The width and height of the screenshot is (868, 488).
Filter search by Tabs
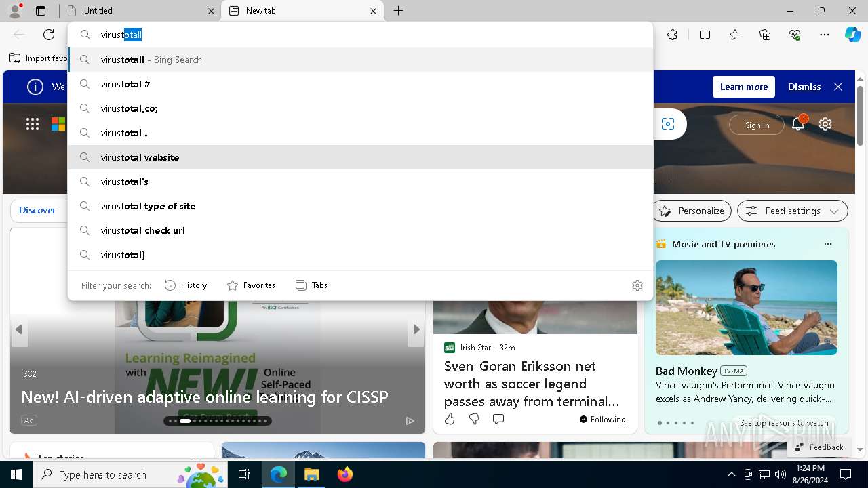311,285
